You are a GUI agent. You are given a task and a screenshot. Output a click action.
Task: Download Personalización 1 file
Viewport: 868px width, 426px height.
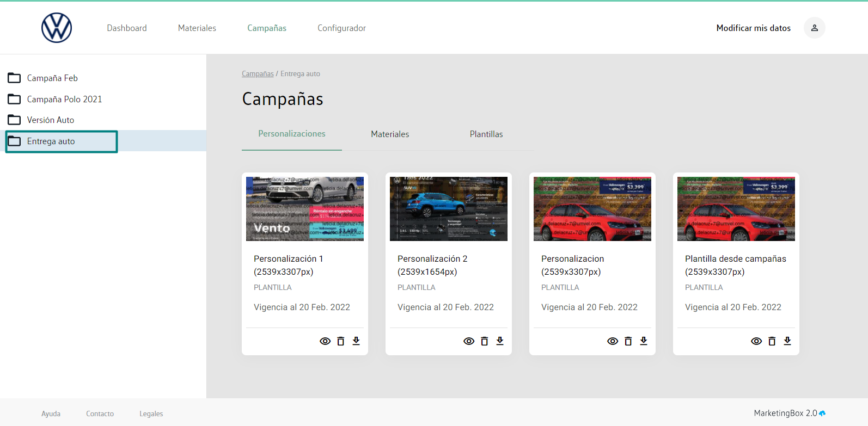[x=356, y=341]
